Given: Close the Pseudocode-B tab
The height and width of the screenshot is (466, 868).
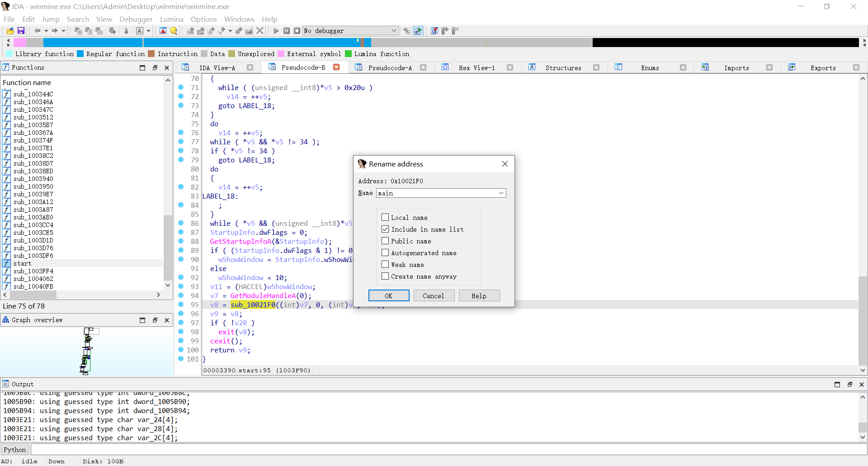Looking at the screenshot, I should (x=336, y=67).
